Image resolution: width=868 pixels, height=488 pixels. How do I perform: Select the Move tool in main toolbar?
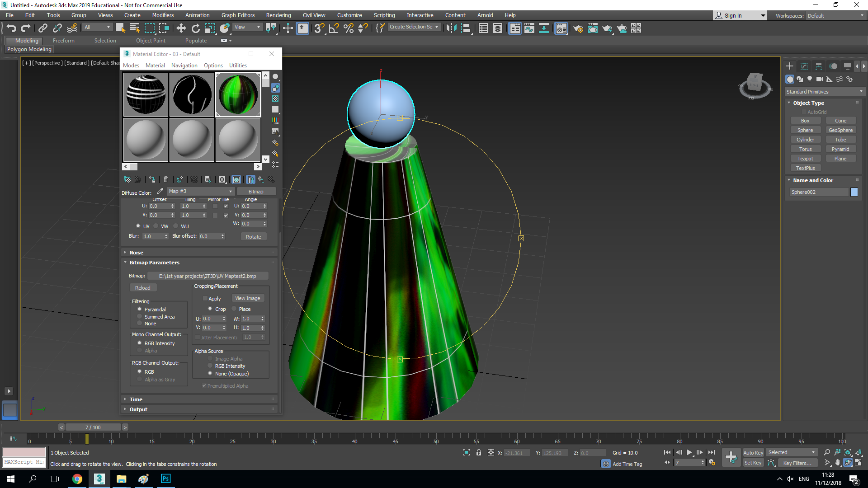(181, 28)
